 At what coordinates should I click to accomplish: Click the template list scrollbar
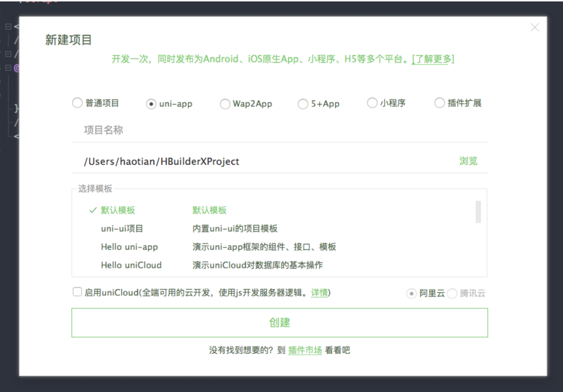click(x=478, y=212)
